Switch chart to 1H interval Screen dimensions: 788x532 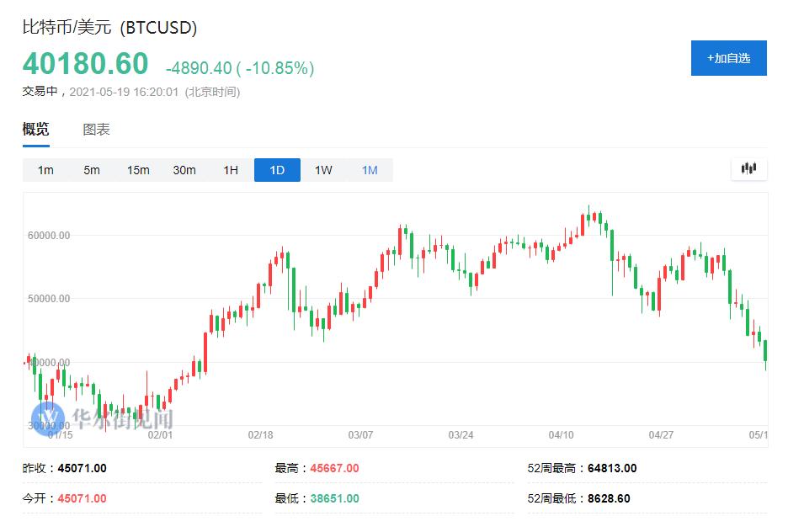pyautogui.click(x=231, y=170)
